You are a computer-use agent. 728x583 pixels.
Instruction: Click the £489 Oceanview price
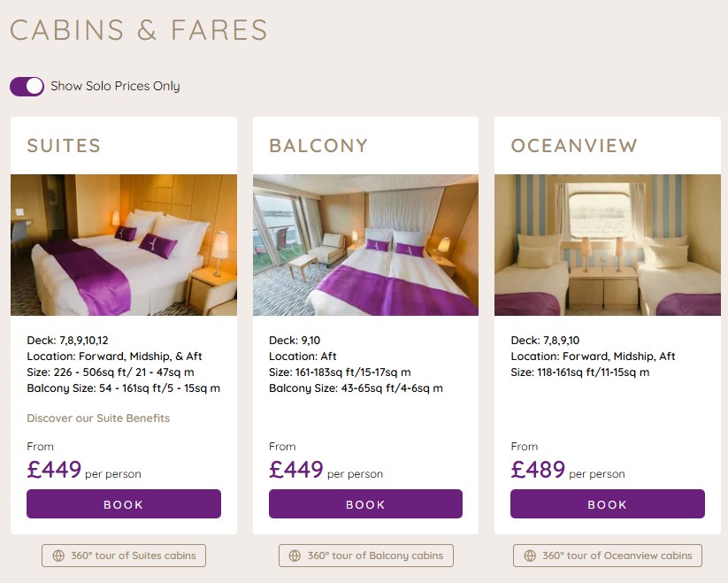(538, 469)
